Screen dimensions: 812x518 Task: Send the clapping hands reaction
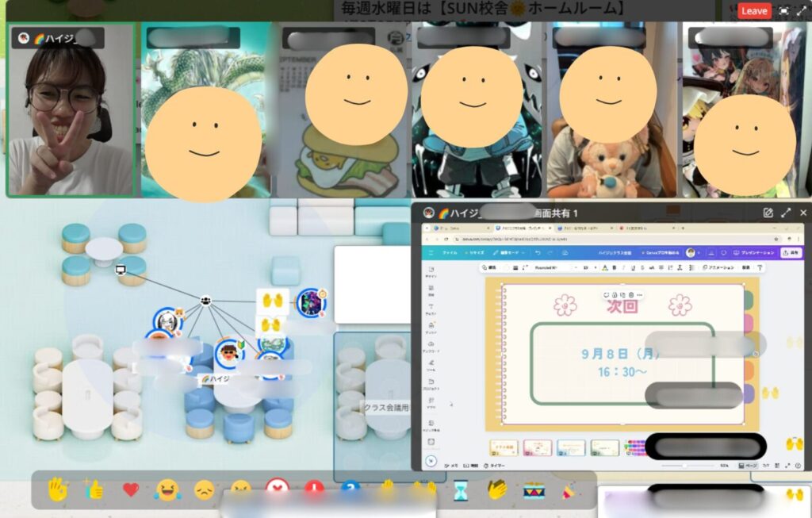pyautogui.click(x=496, y=490)
